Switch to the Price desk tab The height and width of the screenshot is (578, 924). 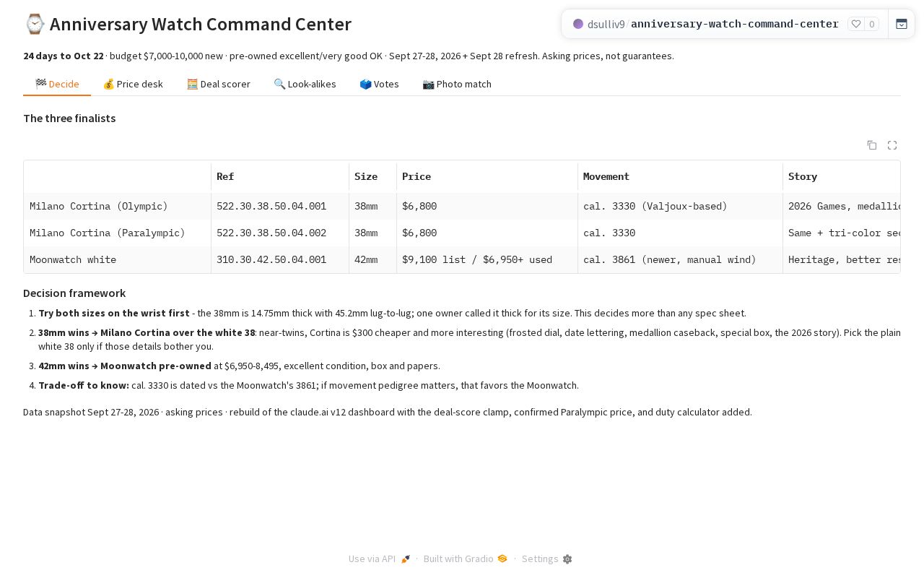tap(133, 84)
